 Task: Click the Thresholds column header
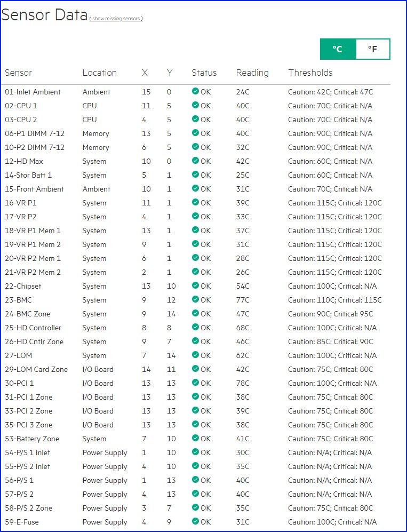(310, 73)
